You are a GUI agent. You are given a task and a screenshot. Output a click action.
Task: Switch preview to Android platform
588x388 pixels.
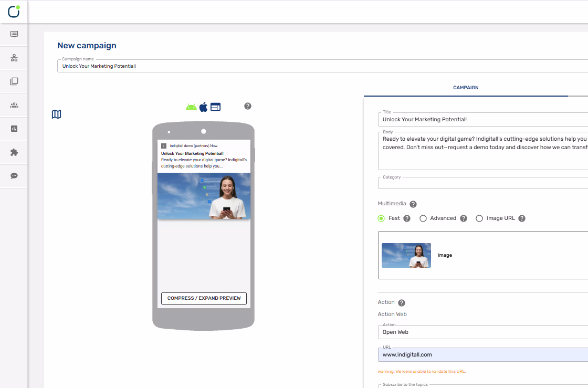tap(190, 106)
